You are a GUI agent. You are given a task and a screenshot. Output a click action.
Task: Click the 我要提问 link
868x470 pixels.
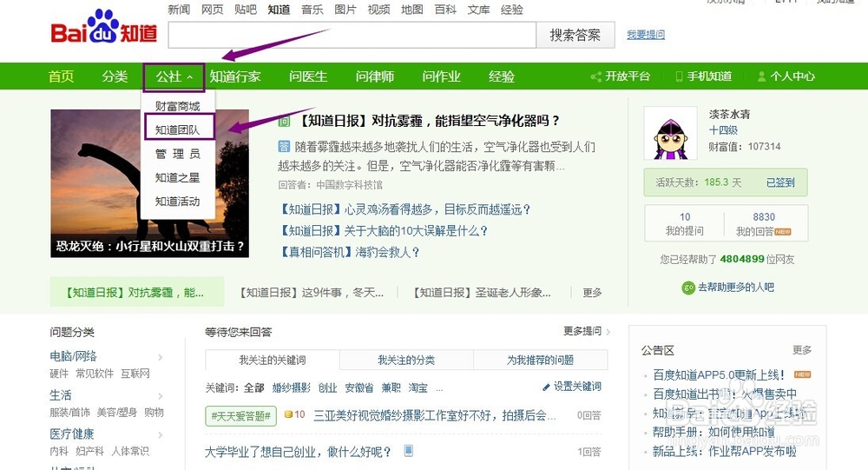point(646,35)
